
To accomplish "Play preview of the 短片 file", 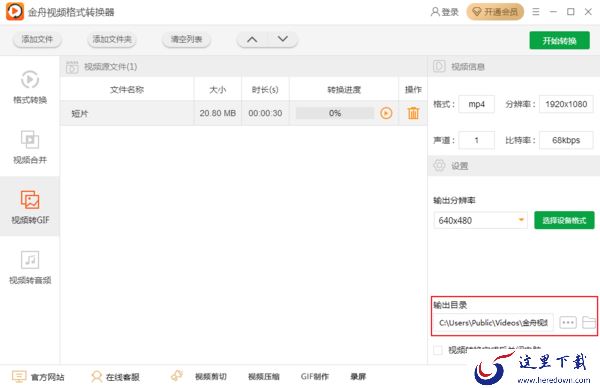I will click(386, 113).
